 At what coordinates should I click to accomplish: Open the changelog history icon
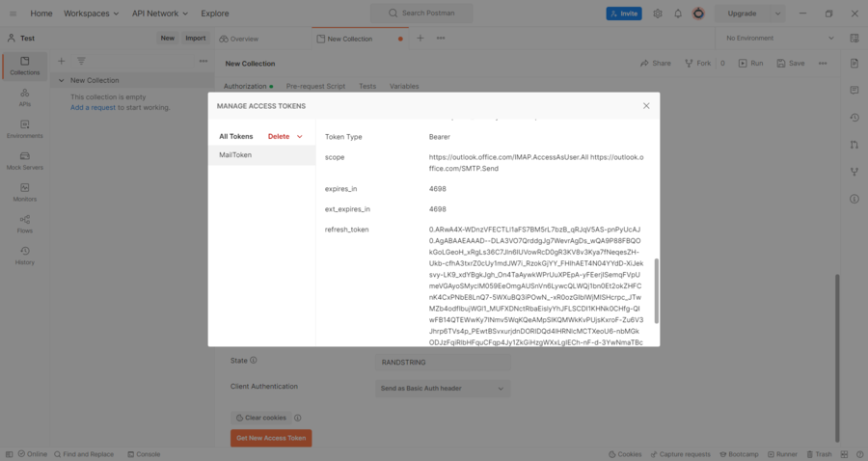[854, 118]
